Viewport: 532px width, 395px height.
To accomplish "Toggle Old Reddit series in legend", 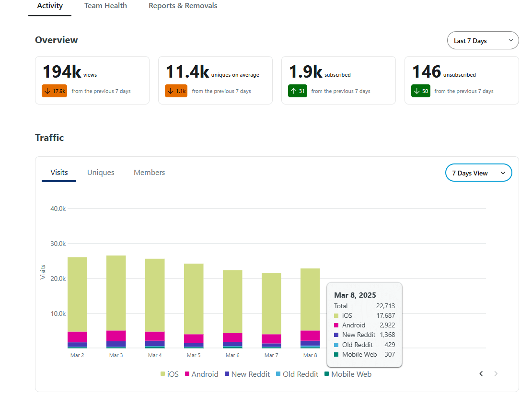I will [x=297, y=374].
